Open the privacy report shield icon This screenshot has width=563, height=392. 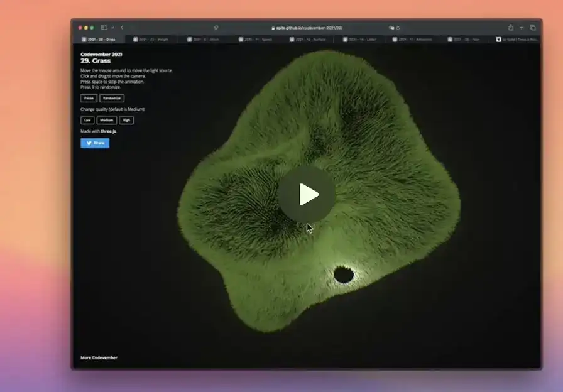pos(216,28)
